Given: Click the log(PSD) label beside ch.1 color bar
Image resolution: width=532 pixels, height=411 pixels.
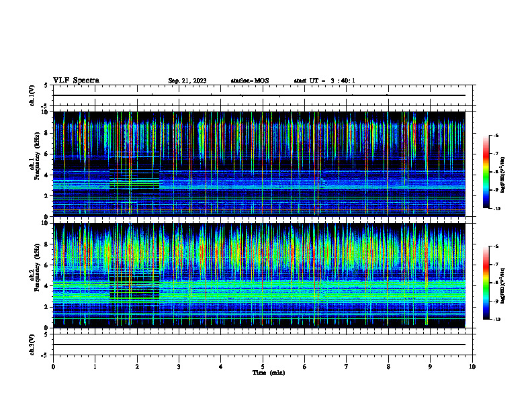Looking at the screenshot, I should click(503, 175).
